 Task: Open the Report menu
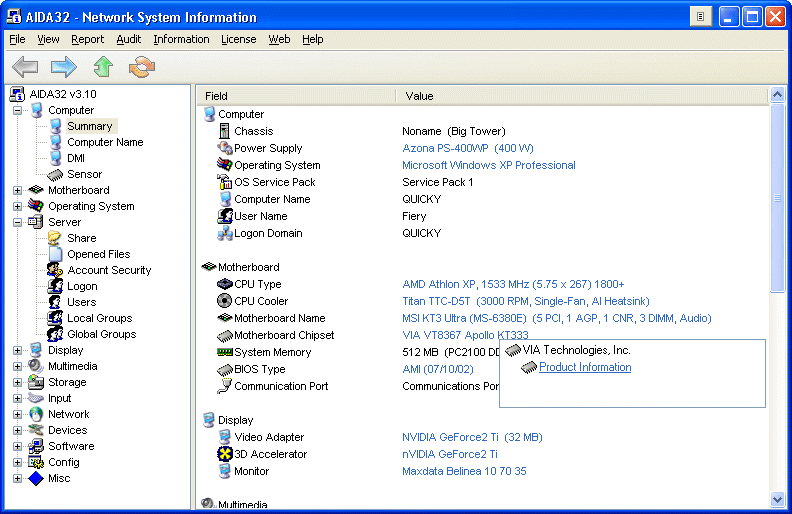87,39
